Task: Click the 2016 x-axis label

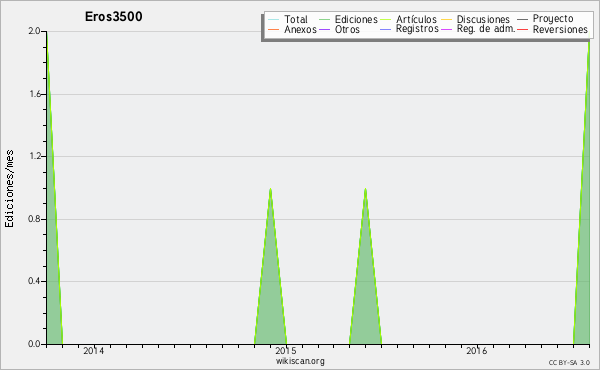Action: point(476,350)
